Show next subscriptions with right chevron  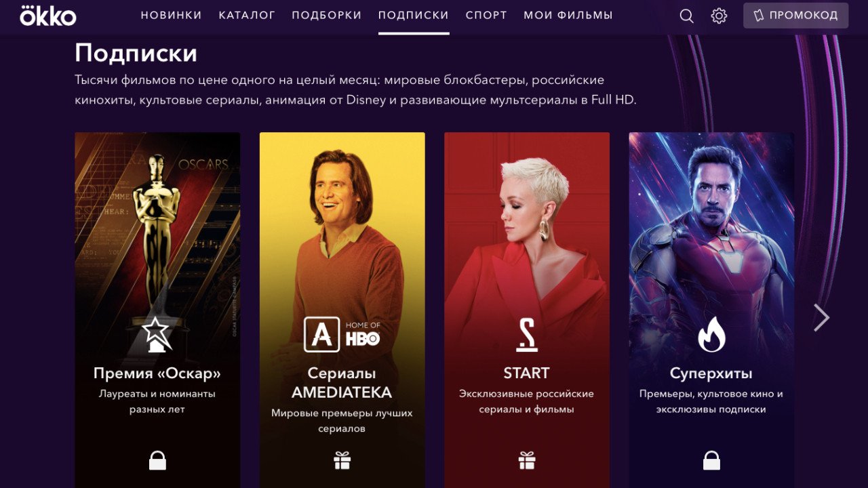click(x=821, y=317)
